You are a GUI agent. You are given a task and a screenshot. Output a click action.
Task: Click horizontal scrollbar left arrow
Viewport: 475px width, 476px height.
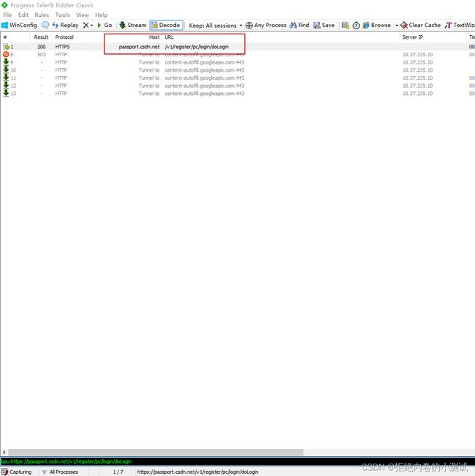tap(4, 453)
